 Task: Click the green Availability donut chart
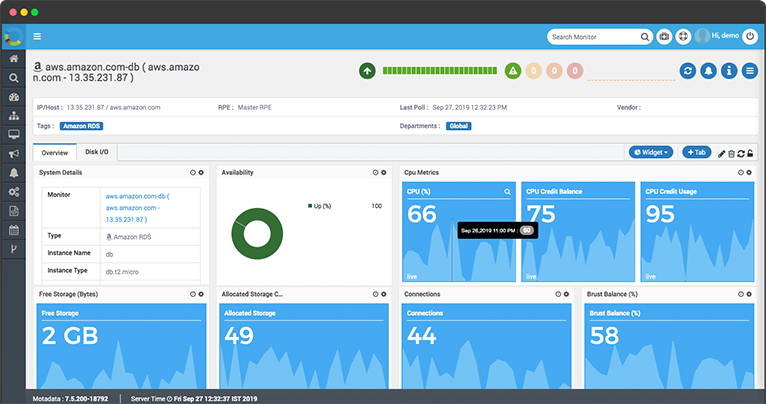[x=257, y=234]
